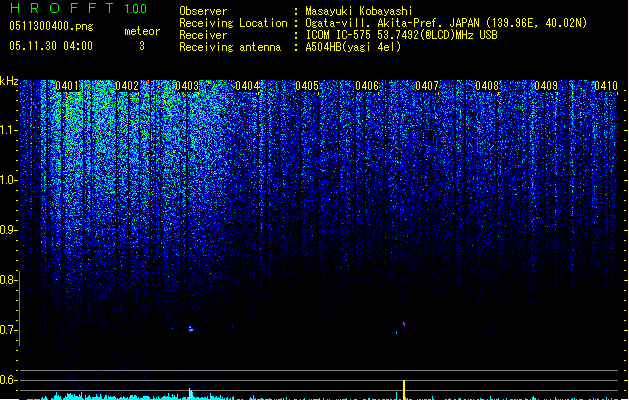The height and width of the screenshot is (400, 629).
Task: Click the 0409 time marker
Action: coord(546,86)
